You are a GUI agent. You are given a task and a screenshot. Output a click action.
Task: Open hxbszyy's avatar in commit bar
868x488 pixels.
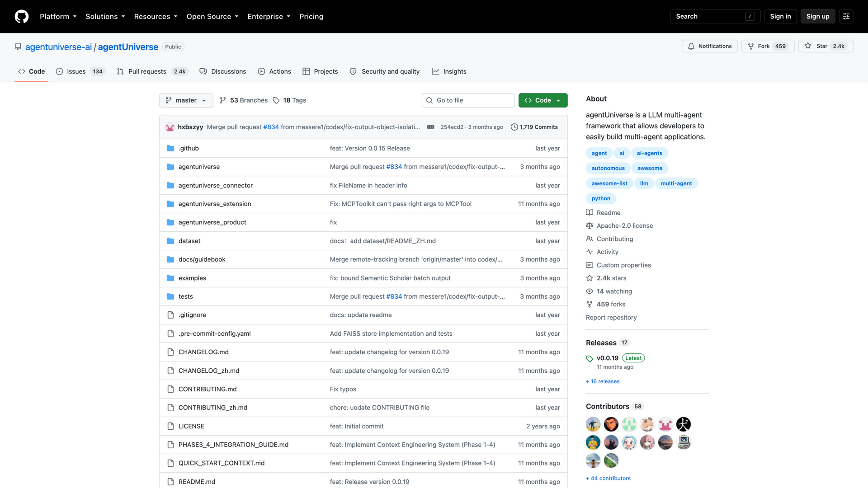[170, 127]
